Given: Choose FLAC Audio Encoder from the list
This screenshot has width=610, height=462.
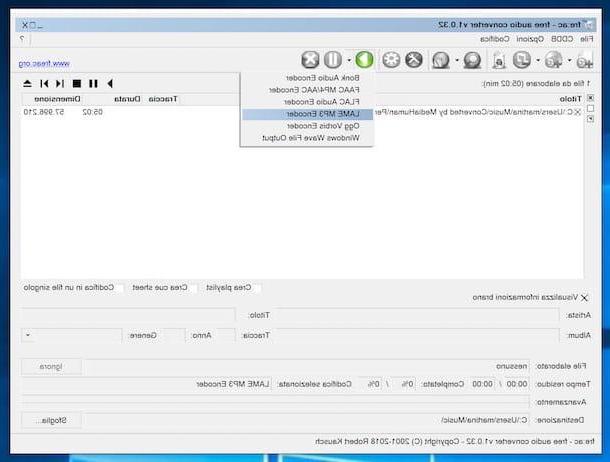Looking at the screenshot, I should 307,102.
